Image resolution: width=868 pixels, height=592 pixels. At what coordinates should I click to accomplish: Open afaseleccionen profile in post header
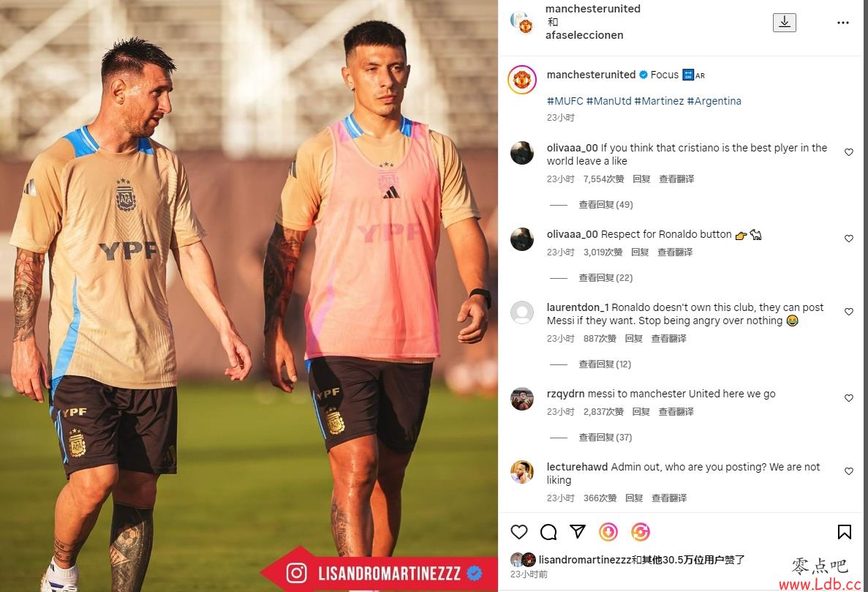(584, 35)
